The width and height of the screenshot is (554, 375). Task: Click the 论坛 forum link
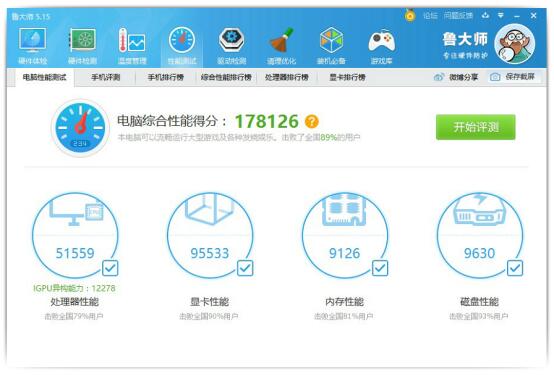(430, 16)
